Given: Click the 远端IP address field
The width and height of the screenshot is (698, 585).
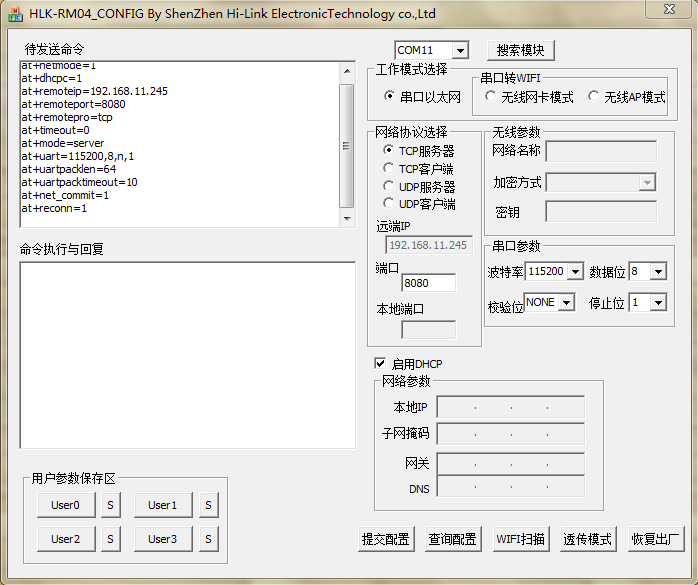Looking at the screenshot, I should 428,245.
